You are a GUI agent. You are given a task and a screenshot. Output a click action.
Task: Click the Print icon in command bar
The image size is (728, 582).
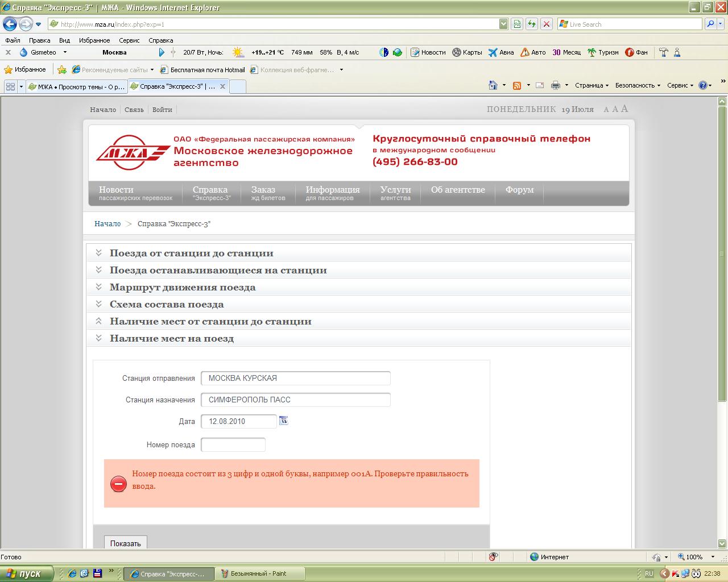coord(555,85)
